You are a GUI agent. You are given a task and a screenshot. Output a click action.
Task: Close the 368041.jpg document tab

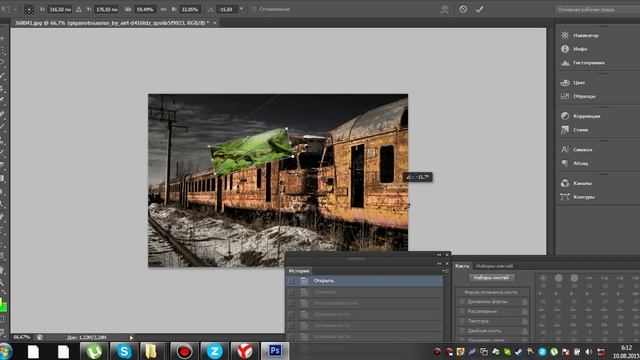[x=215, y=23]
